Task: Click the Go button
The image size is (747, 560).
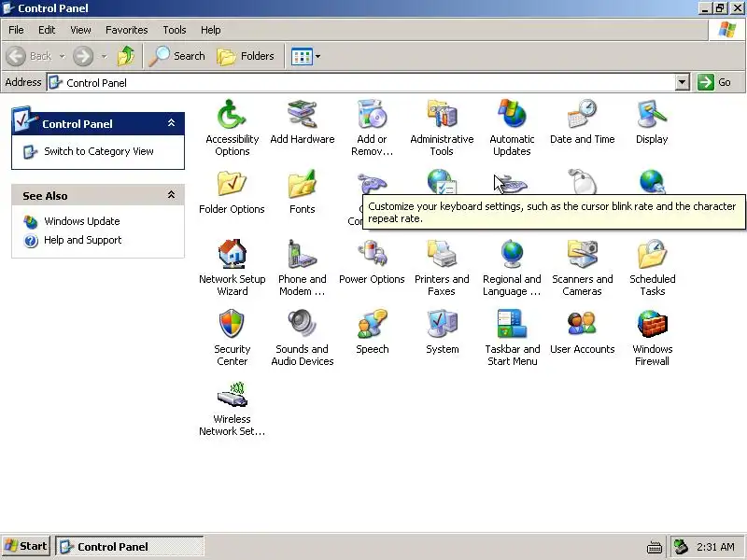Action: coord(714,82)
